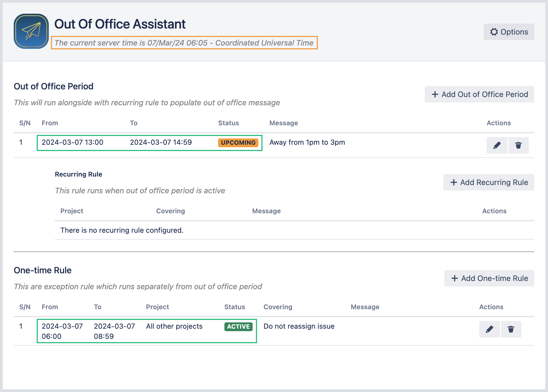Click the UPCOMING status badge
The height and width of the screenshot is (392, 548).
(238, 143)
